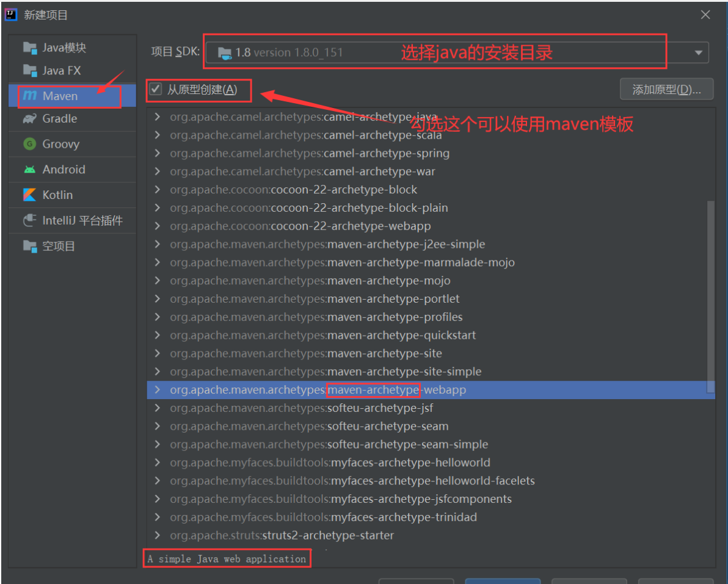Select the Maven project type
Screen dimensions: 728x584
(x=73, y=96)
